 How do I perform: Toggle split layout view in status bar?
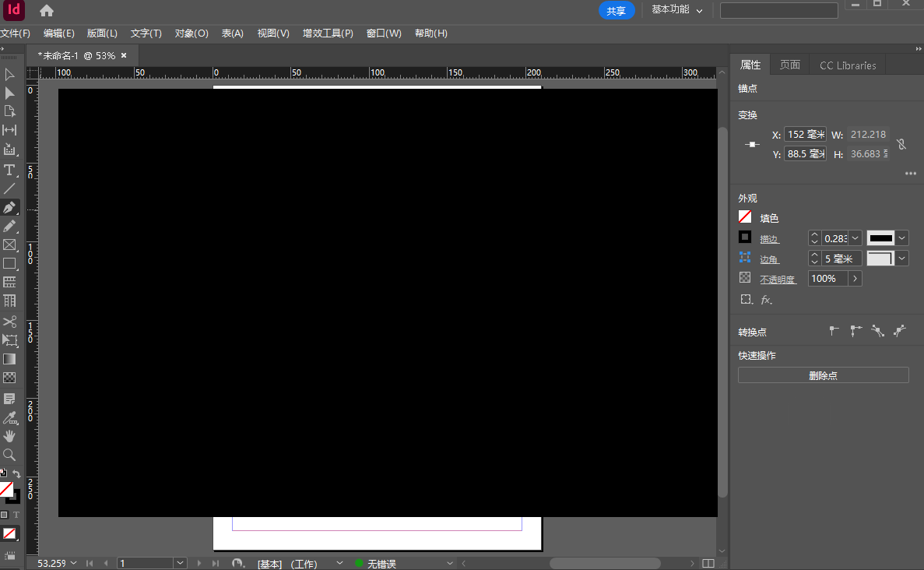click(708, 564)
